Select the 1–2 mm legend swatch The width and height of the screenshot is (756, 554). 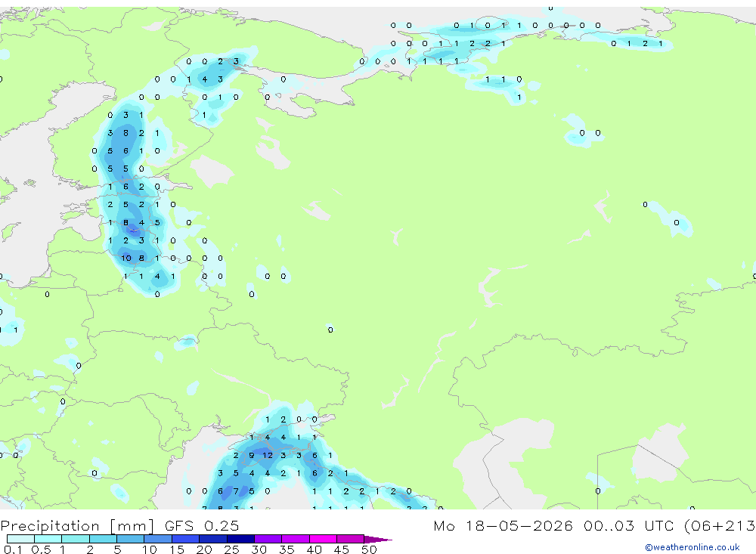point(76,539)
